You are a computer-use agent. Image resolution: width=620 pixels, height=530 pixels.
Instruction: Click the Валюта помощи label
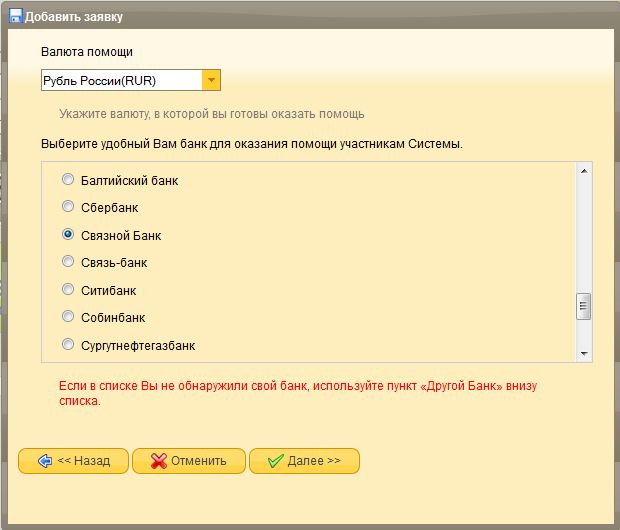coord(87,52)
